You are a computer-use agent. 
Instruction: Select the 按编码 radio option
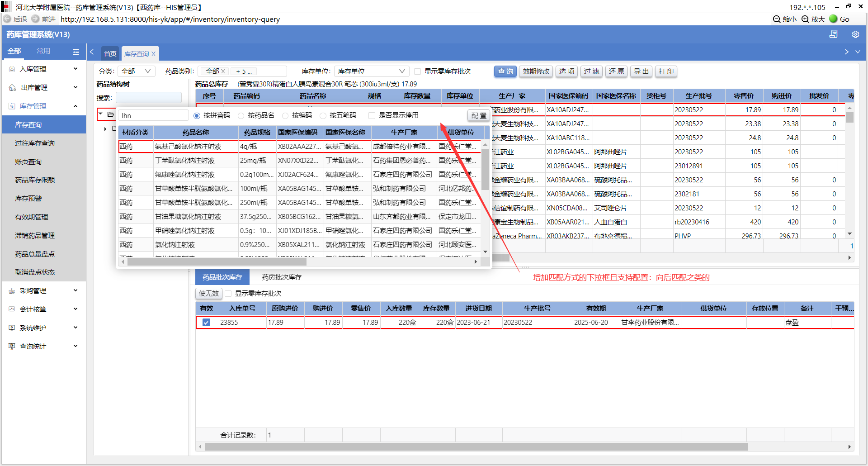tap(285, 116)
